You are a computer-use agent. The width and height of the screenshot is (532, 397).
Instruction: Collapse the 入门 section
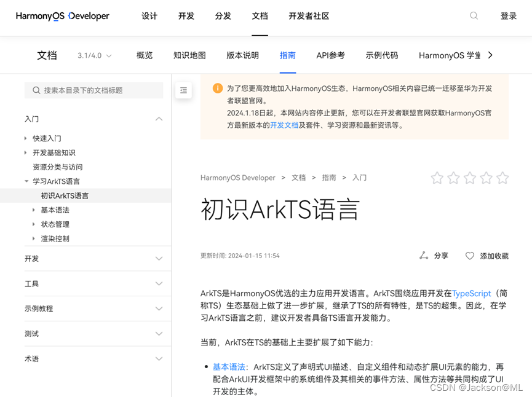pos(159,119)
